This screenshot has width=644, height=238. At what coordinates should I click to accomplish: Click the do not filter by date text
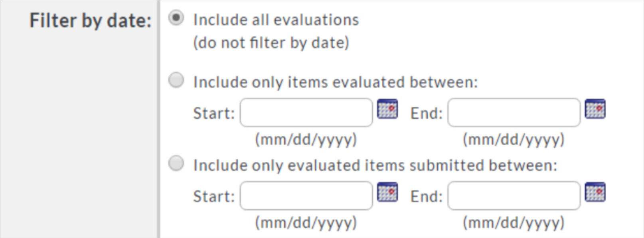271,43
